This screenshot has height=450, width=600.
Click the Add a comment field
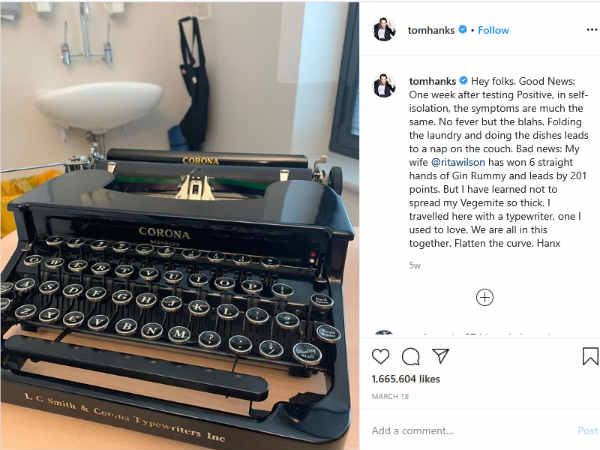click(x=471, y=431)
